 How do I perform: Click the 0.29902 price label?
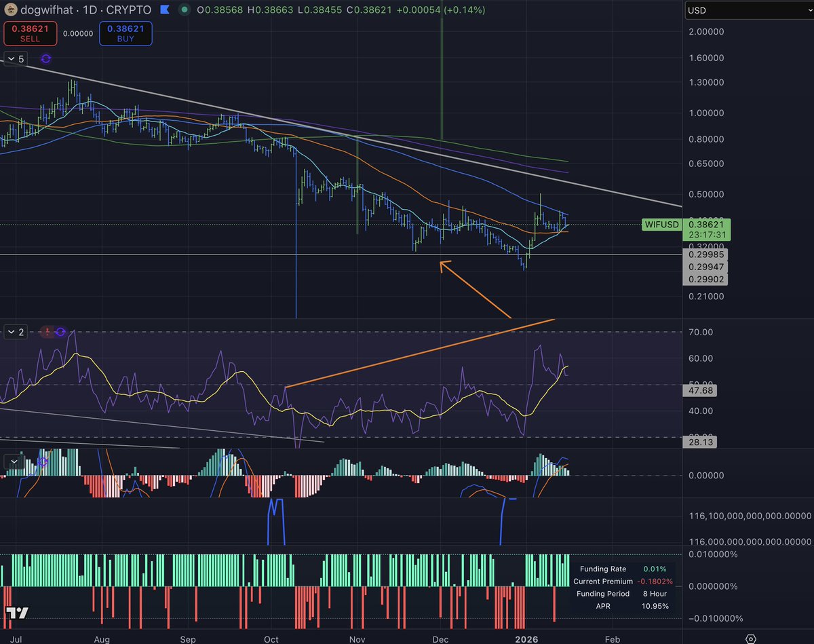click(706, 279)
